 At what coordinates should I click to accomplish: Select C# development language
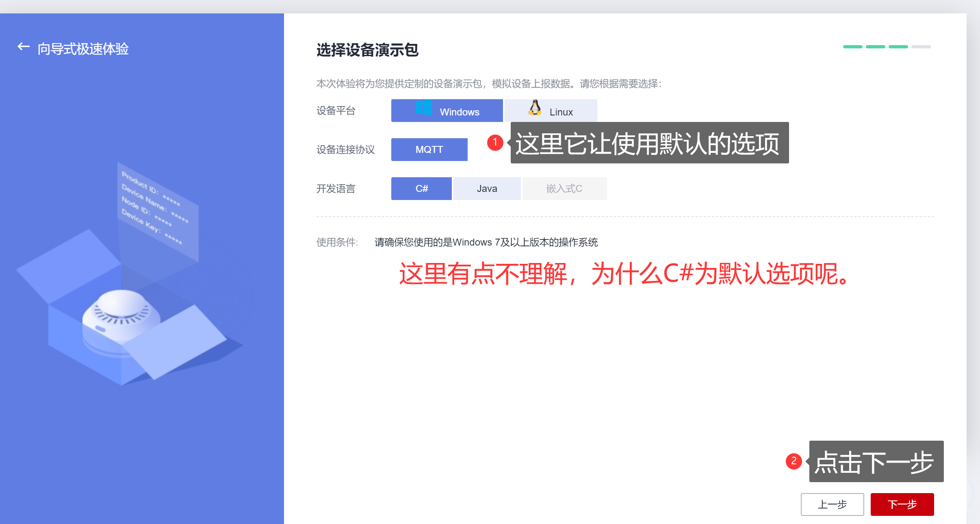click(421, 189)
